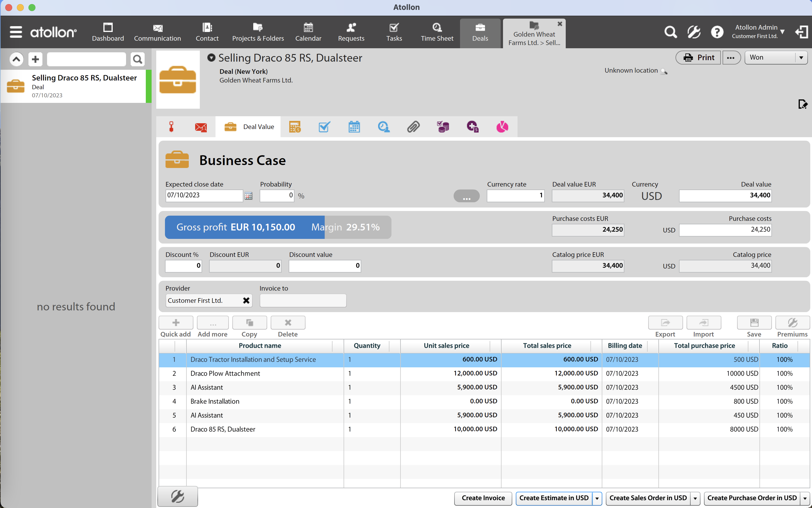Click the Print button

[x=698, y=58]
